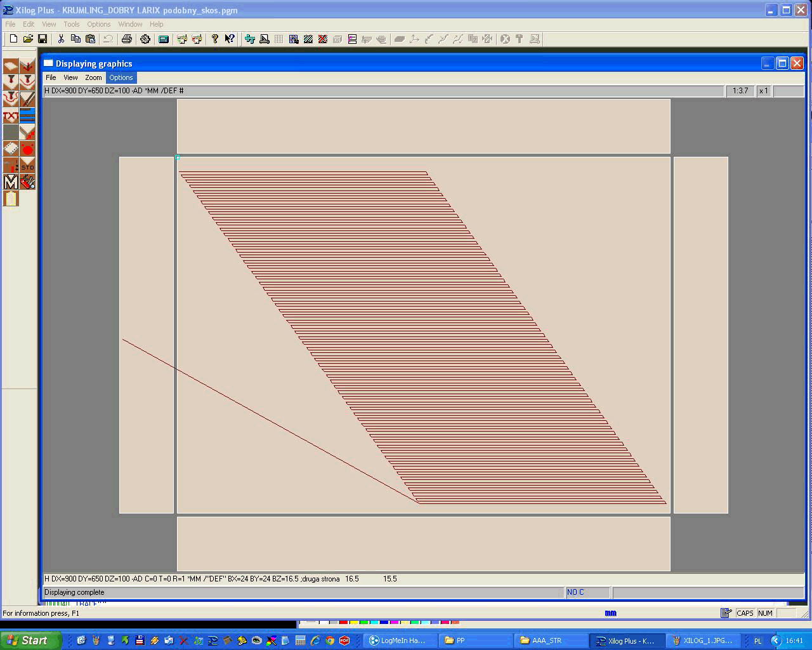Open the View menu in graphics window
The width and height of the screenshot is (812, 650).
tap(70, 77)
